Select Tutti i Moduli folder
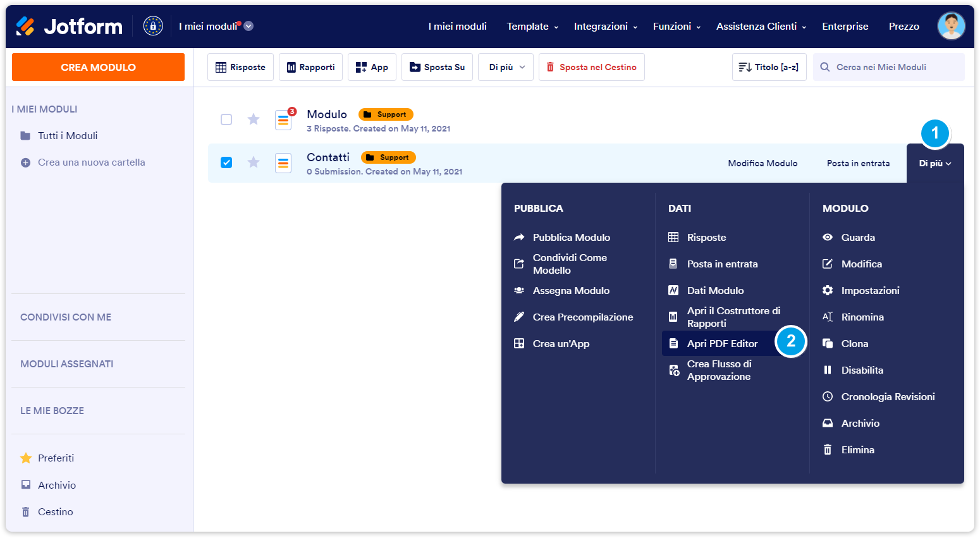Screen dimensions: 980x538 [68, 136]
